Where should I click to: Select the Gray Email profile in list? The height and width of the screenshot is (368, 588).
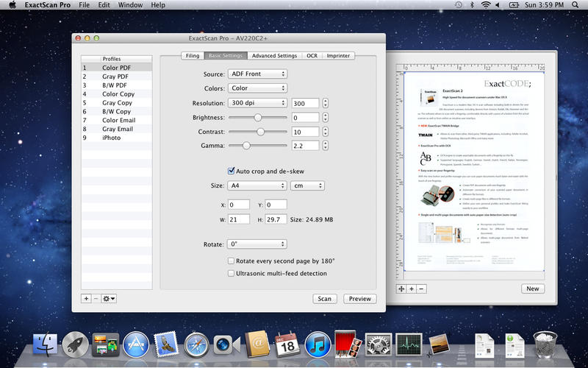click(117, 129)
